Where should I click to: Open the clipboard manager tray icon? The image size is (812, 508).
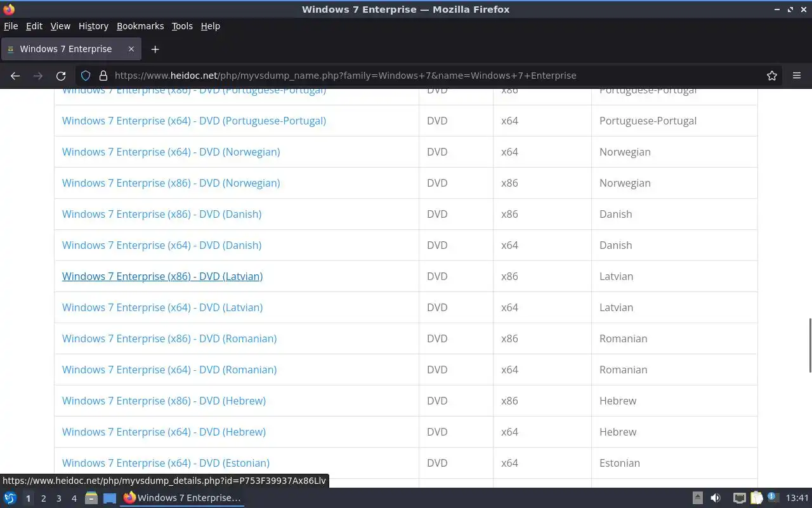point(756,498)
